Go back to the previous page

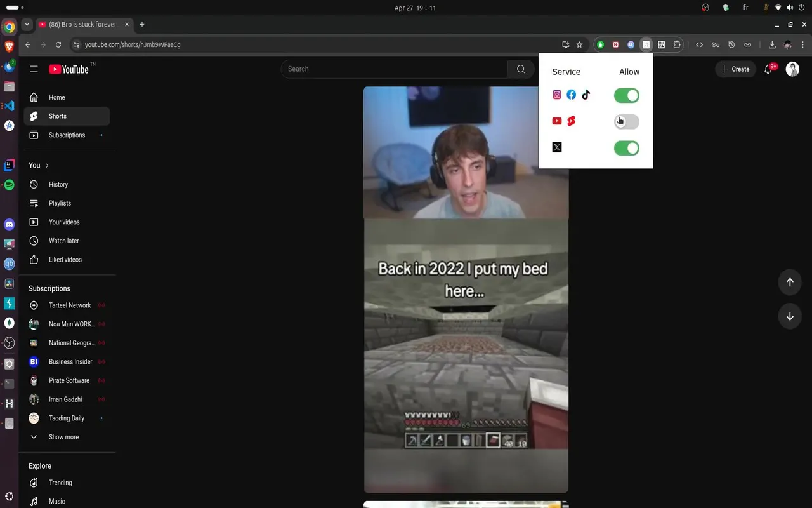[28, 45]
